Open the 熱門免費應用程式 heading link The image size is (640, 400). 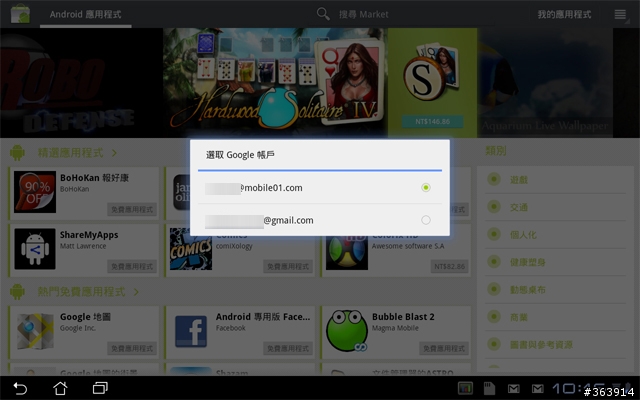pyautogui.click(x=81, y=292)
